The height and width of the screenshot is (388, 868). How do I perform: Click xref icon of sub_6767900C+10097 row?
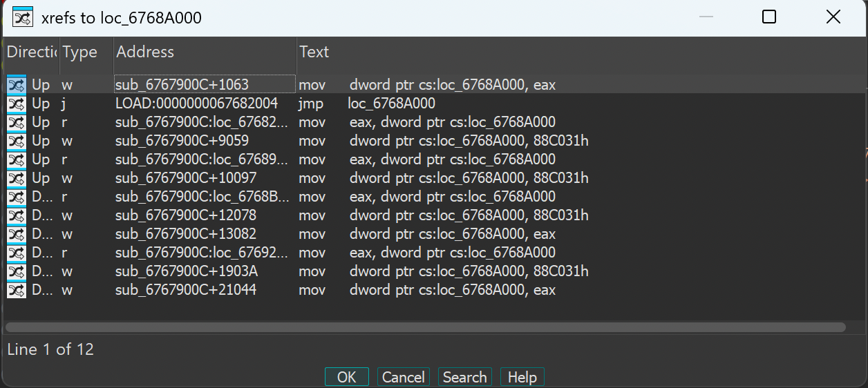tap(17, 178)
